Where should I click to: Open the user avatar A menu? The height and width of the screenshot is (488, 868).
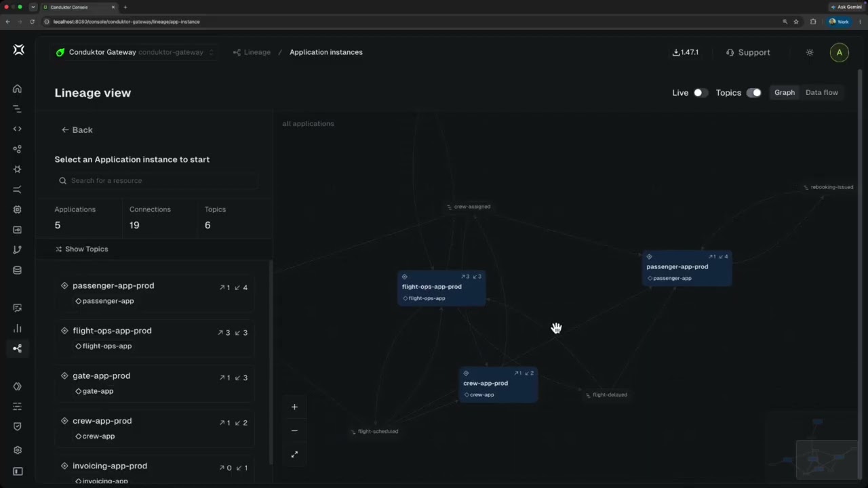[840, 52]
